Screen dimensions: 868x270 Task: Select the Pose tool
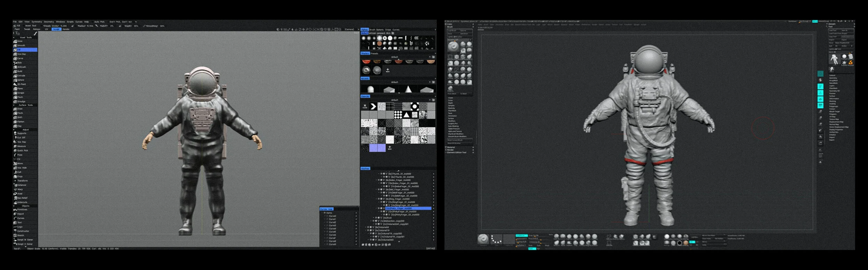tap(25, 155)
